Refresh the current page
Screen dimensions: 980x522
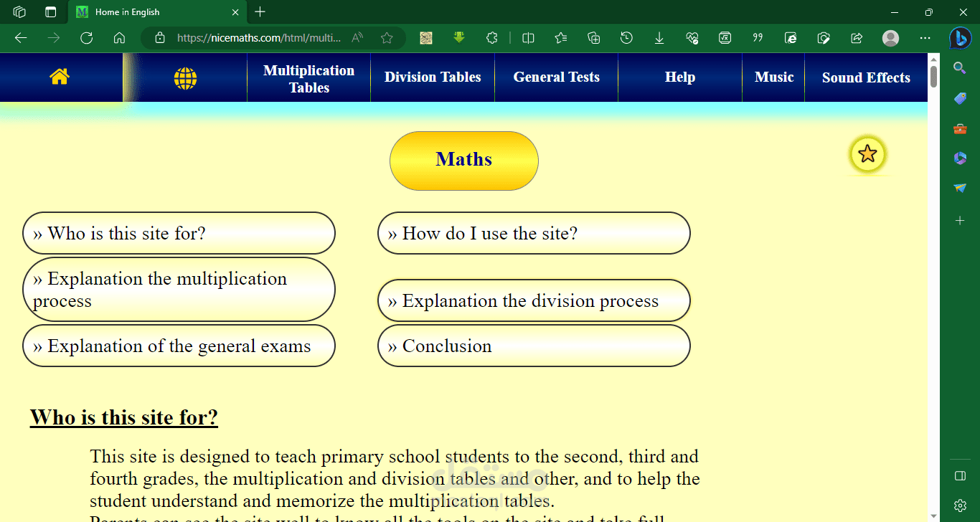click(x=86, y=38)
